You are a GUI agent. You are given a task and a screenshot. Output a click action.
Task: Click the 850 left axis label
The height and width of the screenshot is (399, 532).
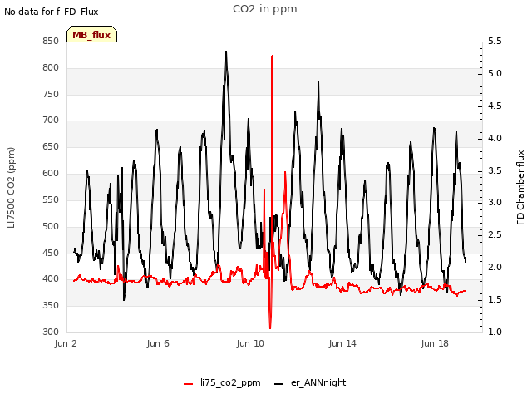[51, 41]
